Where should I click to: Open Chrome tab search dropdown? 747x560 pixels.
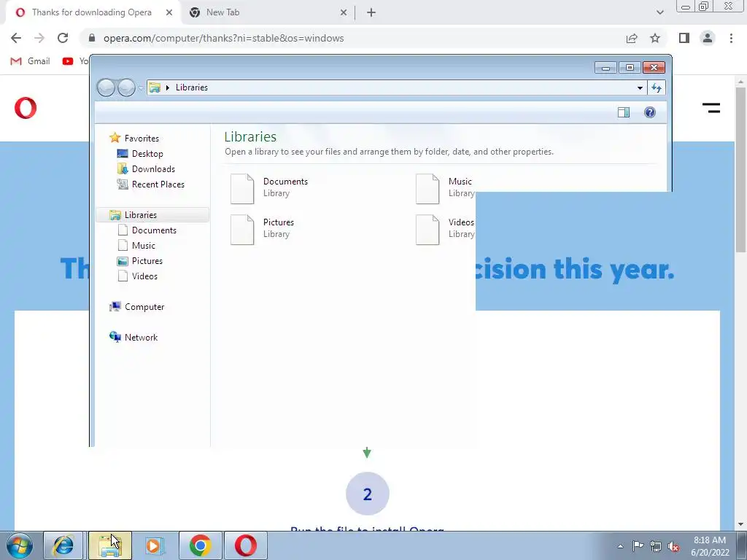pyautogui.click(x=659, y=12)
